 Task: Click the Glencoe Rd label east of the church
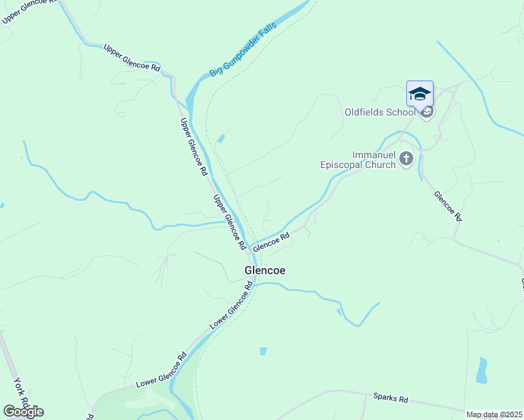448,206
